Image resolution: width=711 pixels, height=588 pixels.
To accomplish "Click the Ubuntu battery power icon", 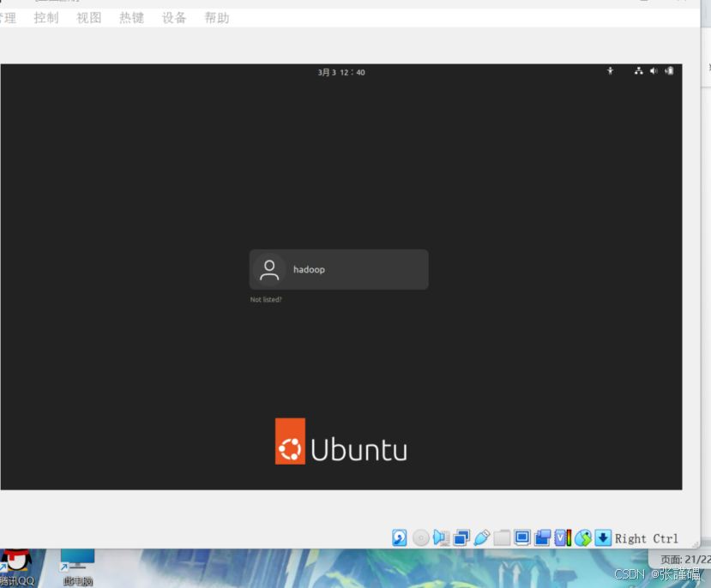I will pyautogui.click(x=669, y=70).
